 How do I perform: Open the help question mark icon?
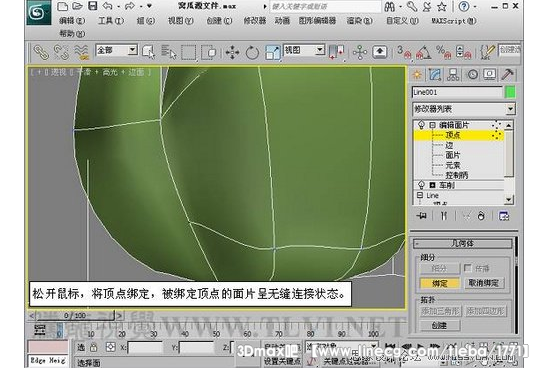[x=464, y=6]
